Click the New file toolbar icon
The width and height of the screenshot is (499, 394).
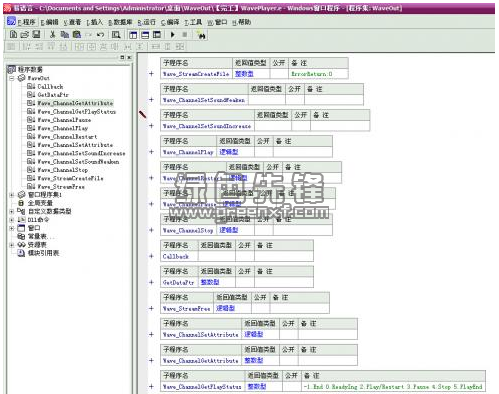(13, 34)
